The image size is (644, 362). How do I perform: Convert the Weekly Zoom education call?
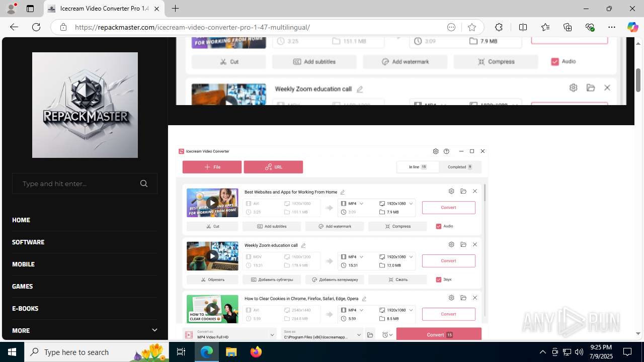pos(448,261)
